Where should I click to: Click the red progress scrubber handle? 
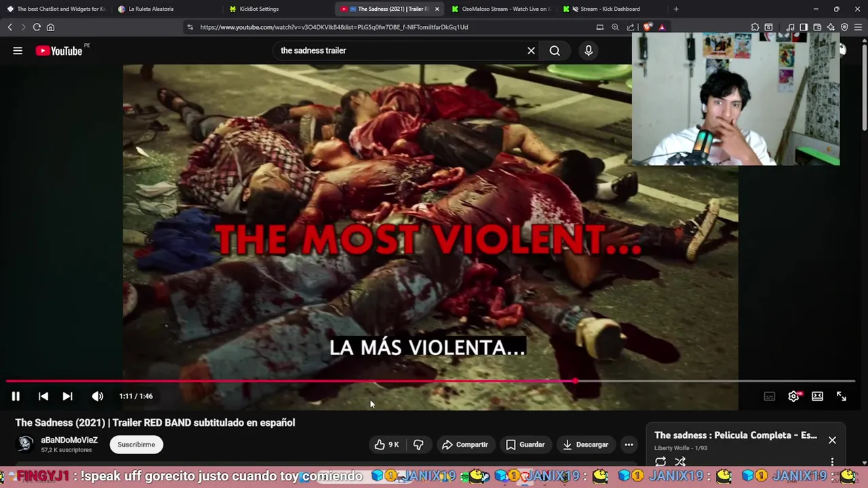click(x=575, y=382)
